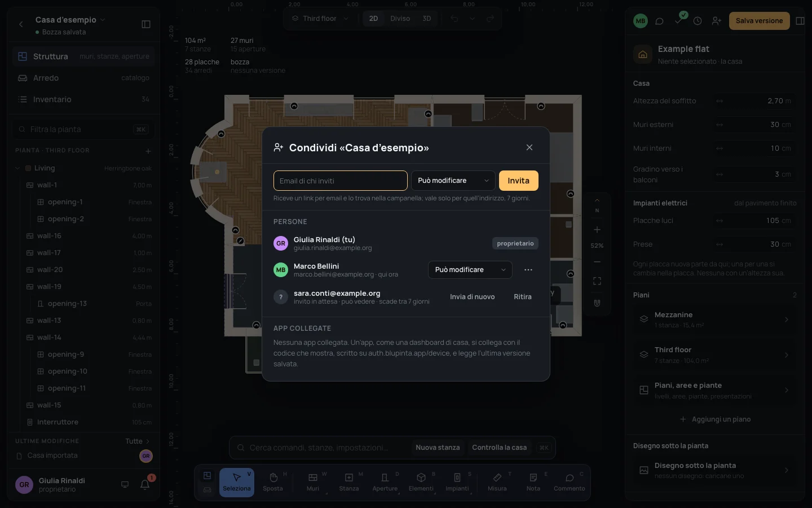Viewport: 812px width, 508px height.
Task: Select the Nota tool
Action: (533, 483)
